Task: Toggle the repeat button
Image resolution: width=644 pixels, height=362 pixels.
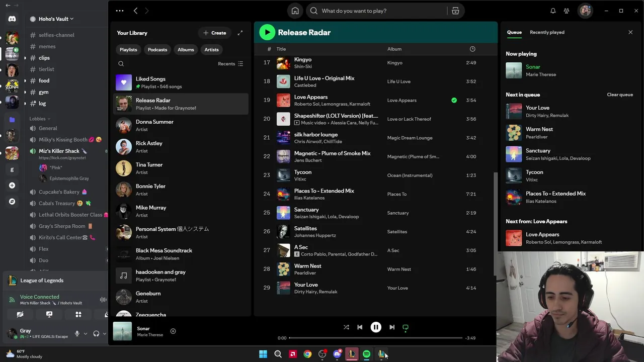Action: (x=406, y=327)
